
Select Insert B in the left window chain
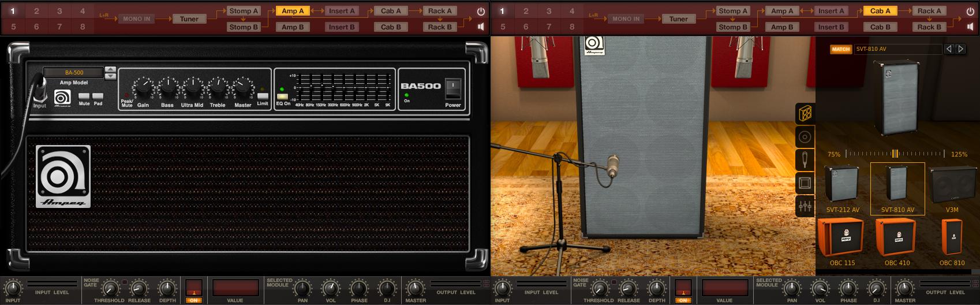[342, 27]
